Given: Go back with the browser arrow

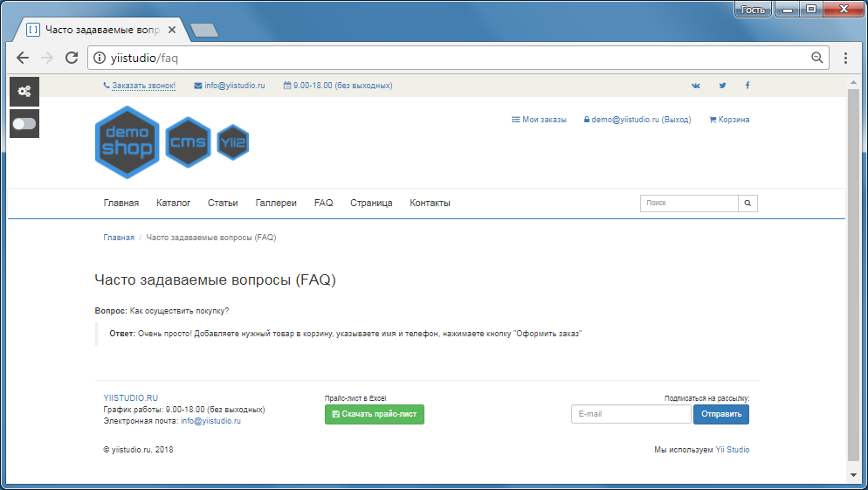Looking at the screenshot, I should [23, 58].
